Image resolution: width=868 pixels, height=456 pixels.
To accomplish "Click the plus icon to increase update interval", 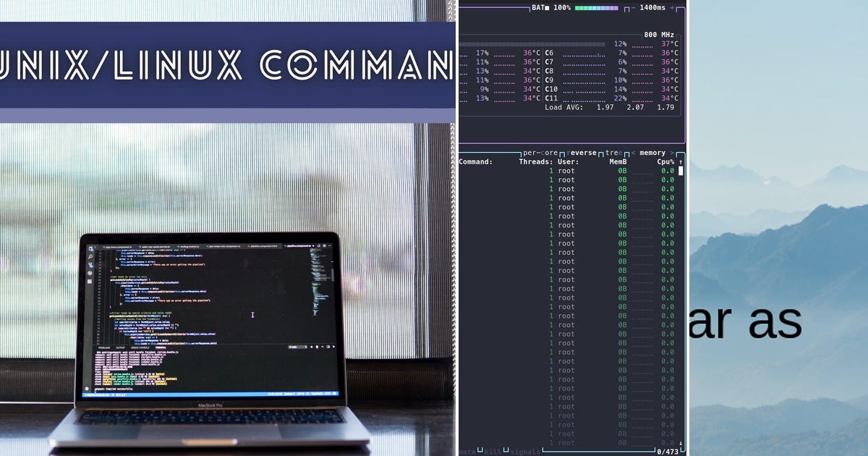I will pos(672,8).
